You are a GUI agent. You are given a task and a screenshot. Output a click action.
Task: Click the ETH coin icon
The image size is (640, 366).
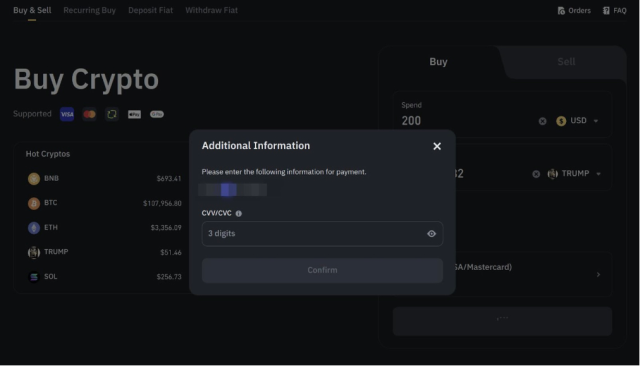[x=33, y=228]
